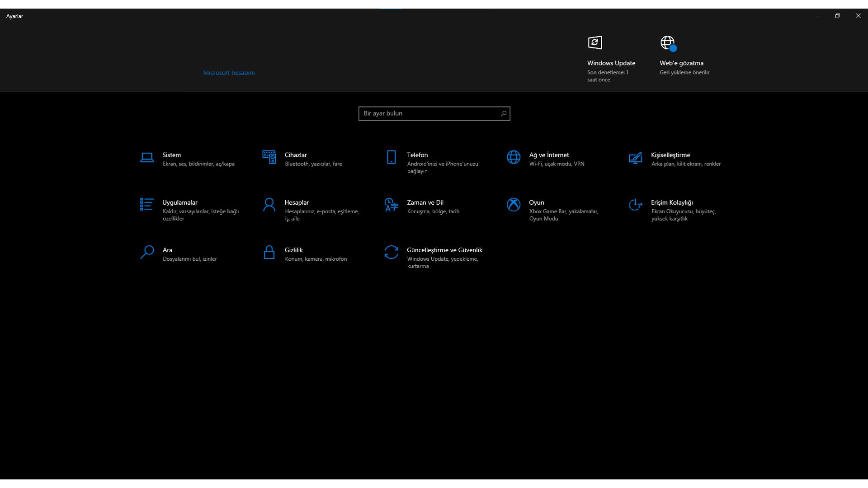Open the Web'e gözatma header icon
This screenshot has height=488, width=868.
(x=668, y=43)
